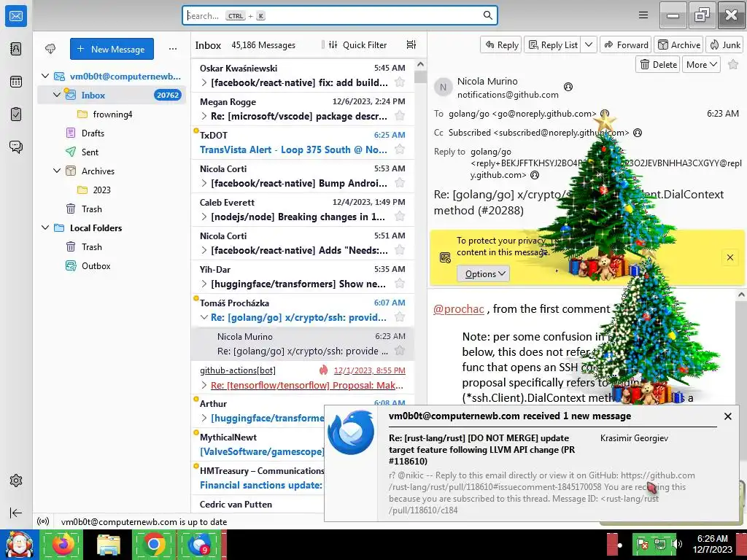Open Trash under Local Folders
The width and height of the screenshot is (747, 560).
(91, 246)
